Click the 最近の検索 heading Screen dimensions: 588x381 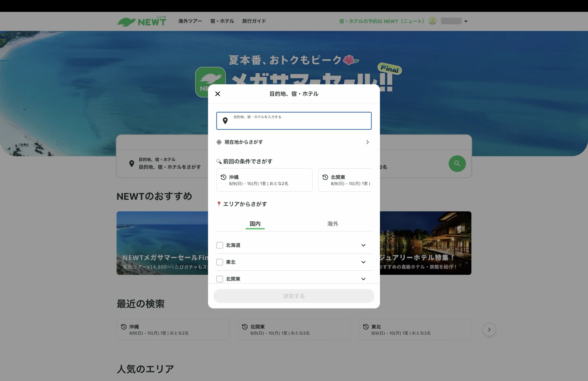(141, 304)
